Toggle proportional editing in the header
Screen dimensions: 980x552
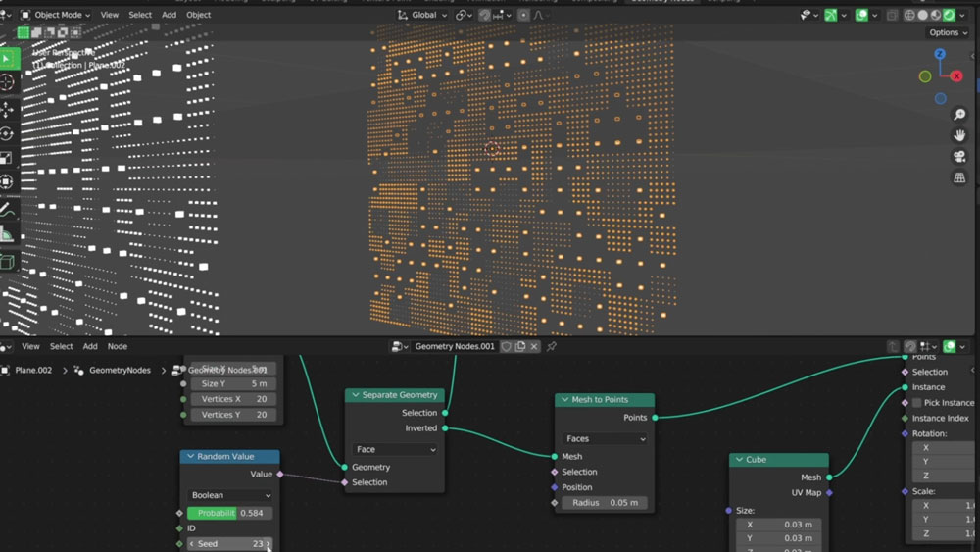pos(521,15)
